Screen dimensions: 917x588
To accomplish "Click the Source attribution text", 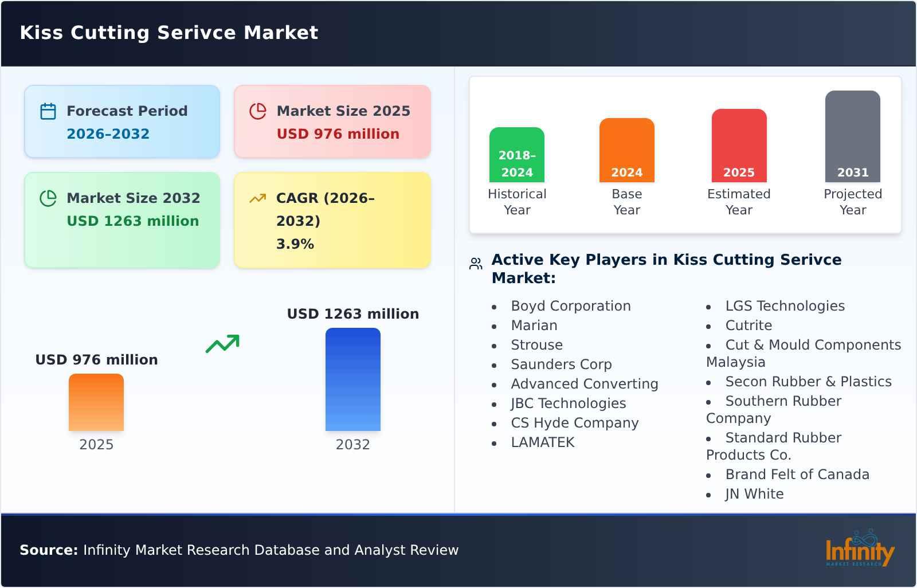I will pos(238,550).
